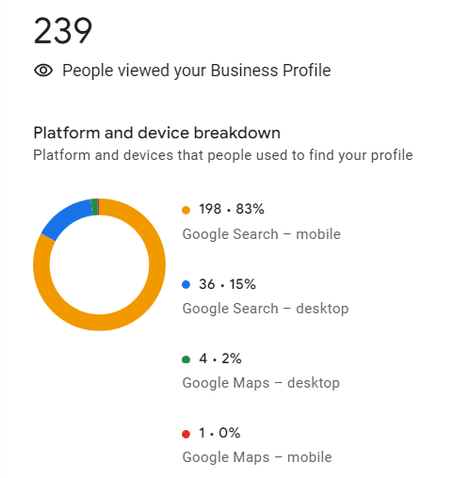Screen dimensions: 450x478
Task: Click the '36 · 15%' statistic
Action: [x=227, y=284]
